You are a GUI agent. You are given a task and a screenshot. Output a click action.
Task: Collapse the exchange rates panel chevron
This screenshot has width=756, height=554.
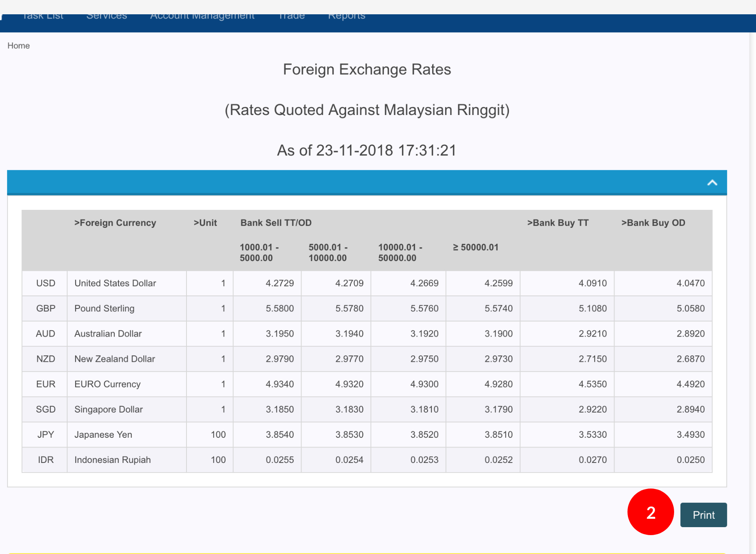712,183
